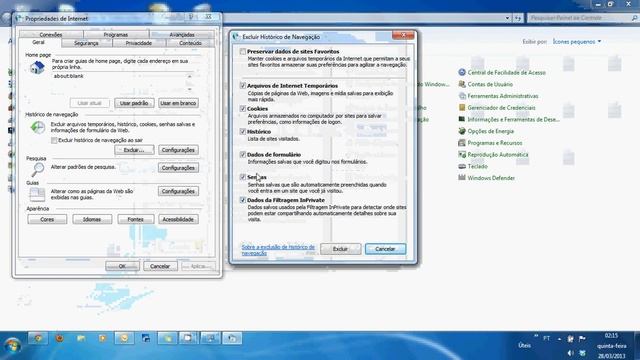Click the Fontes button
This screenshot has width=640, height=360.
coord(136,219)
